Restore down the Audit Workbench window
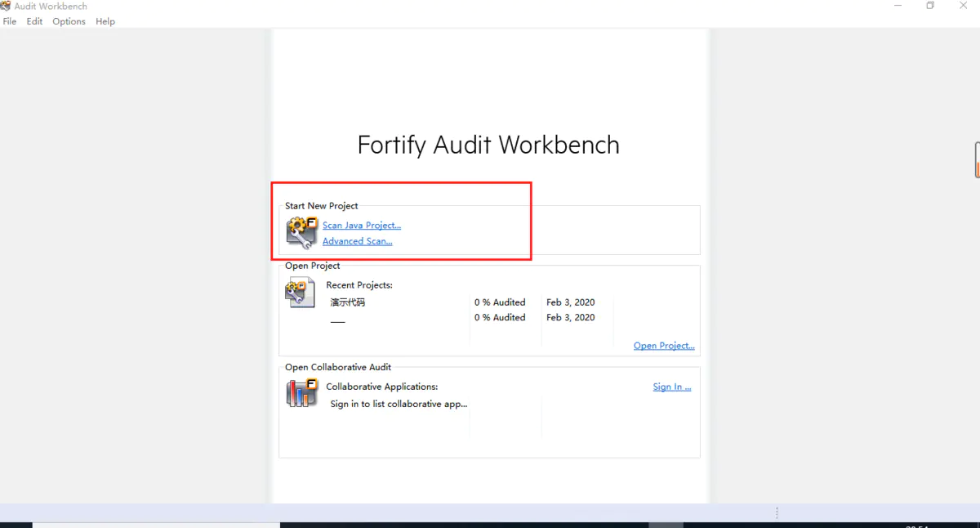980x528 pixels. coord(930,6)
